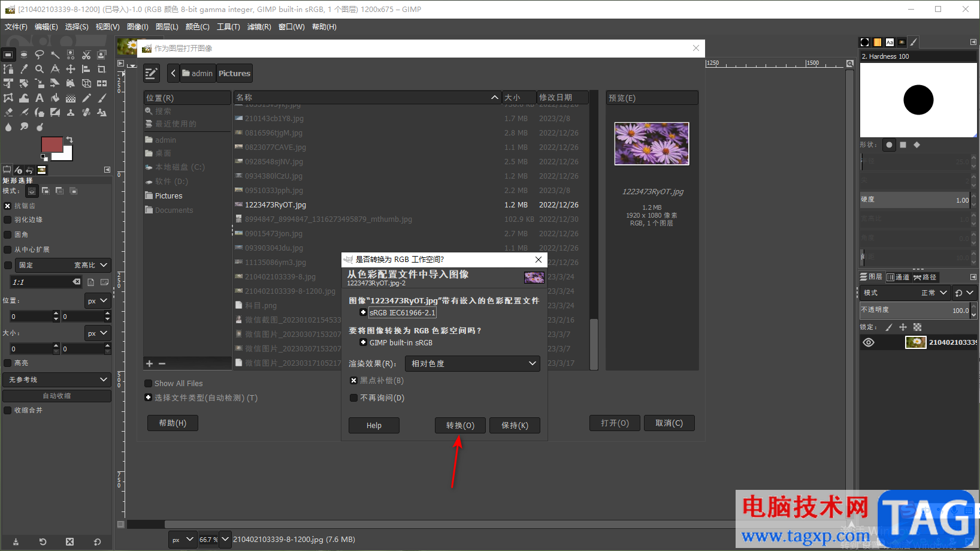Open the status bar unit px dropdown
This screenshot has width=980, height=551.
[x=183, y=539]
